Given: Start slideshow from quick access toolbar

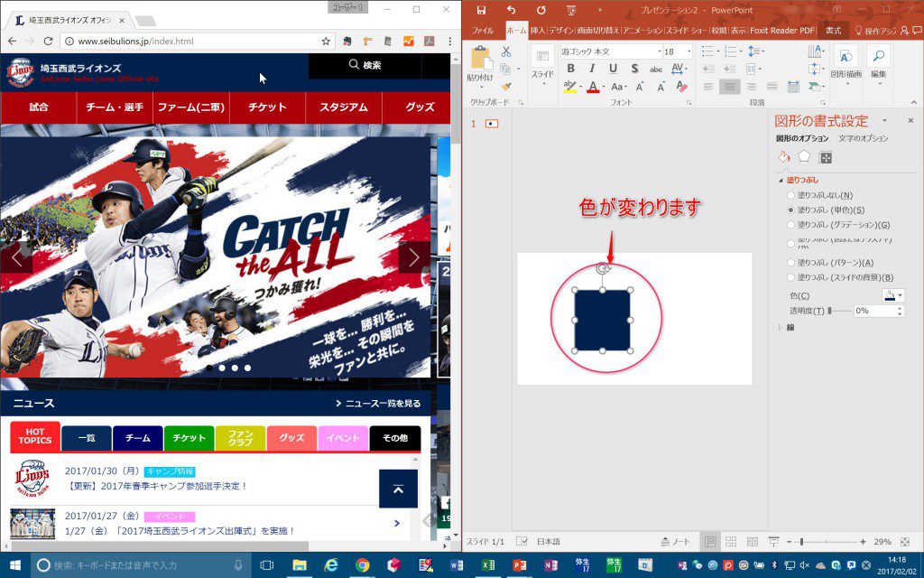Looking at the screenshot, I should coord(570,10).
